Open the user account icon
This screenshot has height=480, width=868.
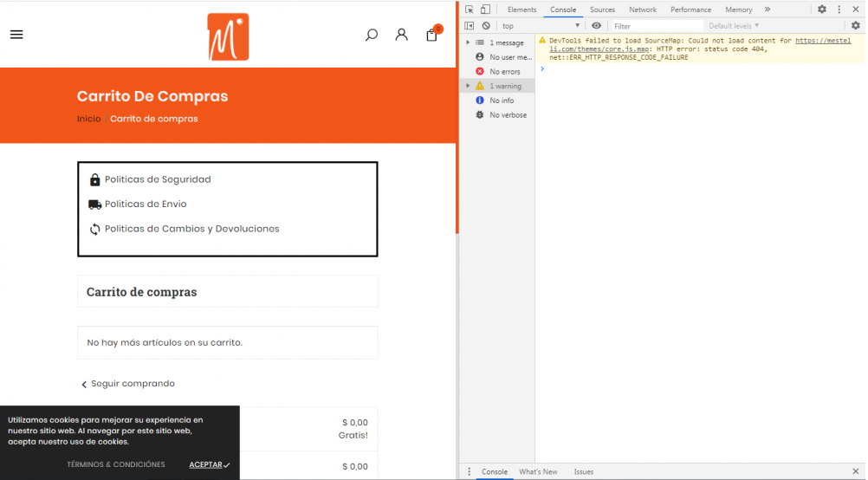[x=401, y=35]
